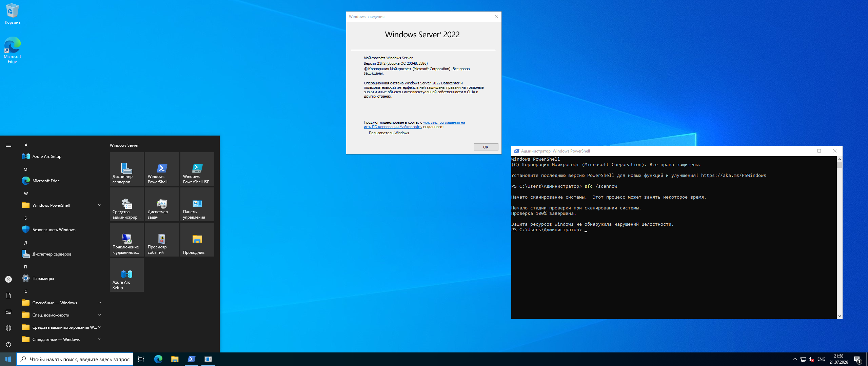This screenshot has height=366, width=868.
Task: Launch the Windows PowerShell ISE tile
Action: click(x=197, y=169)
